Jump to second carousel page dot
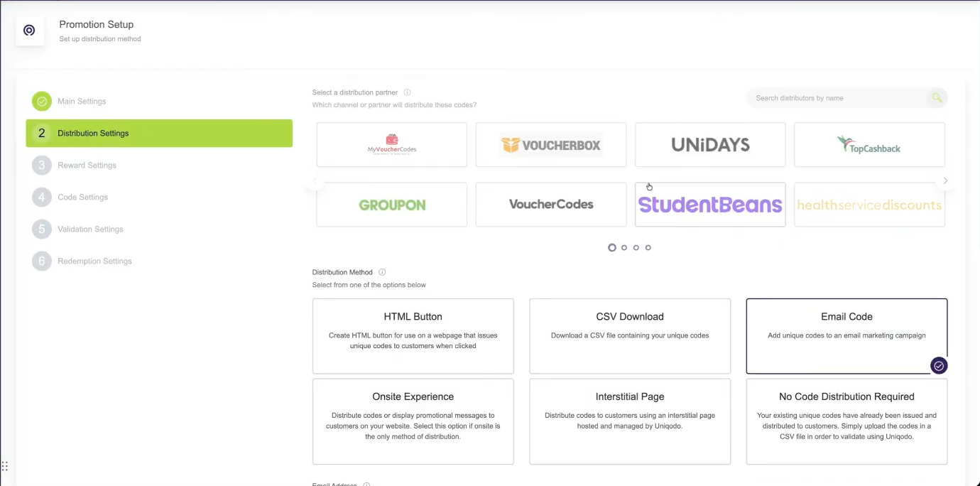 [x=624, y=248]
